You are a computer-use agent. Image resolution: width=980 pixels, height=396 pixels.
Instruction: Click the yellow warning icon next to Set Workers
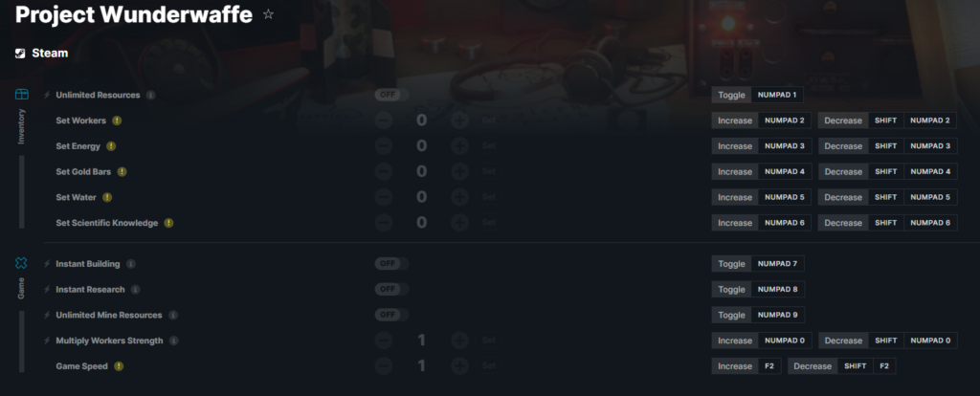click(117, 121)
